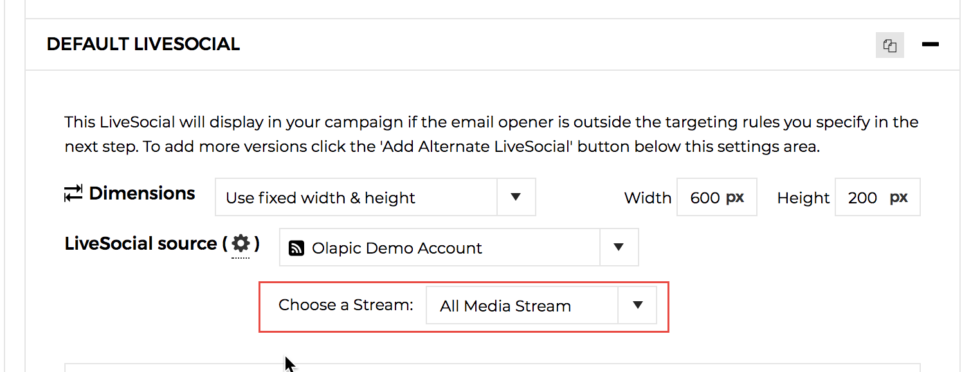Collapse the Default LiveSocial section
980x372 pixels.
930,44
